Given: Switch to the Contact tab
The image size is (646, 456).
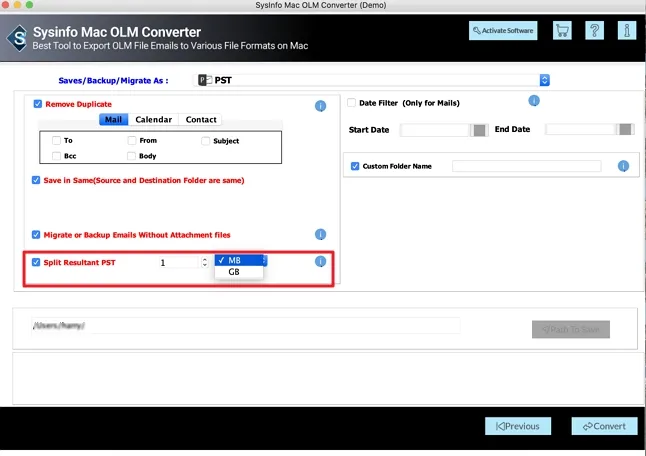Looking at the screenshot, I should pyautogui.click(x=201, y=119).
